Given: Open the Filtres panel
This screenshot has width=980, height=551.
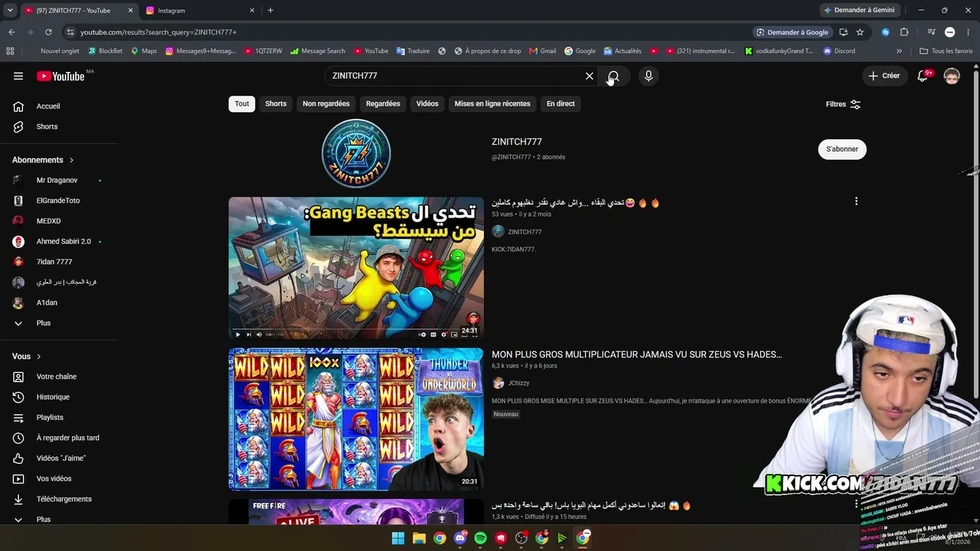Looking at the screenshot, I should click(x=843, y=104).
